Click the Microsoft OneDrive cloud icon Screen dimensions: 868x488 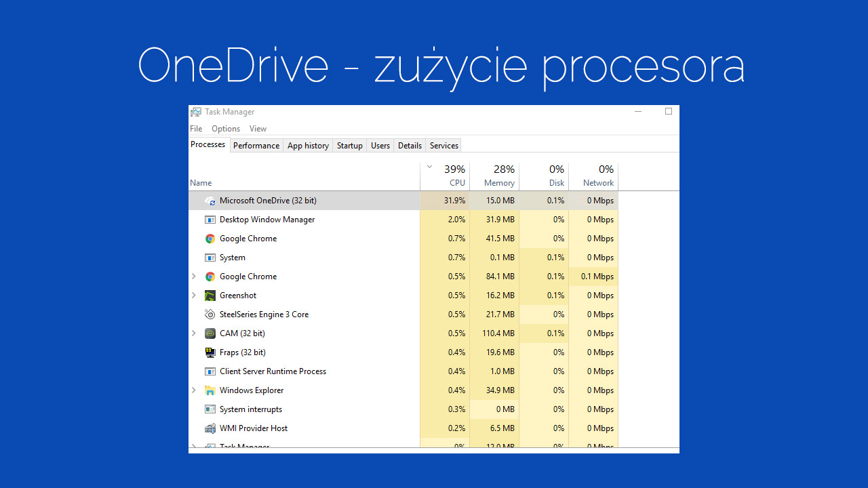tap(210, 201)
